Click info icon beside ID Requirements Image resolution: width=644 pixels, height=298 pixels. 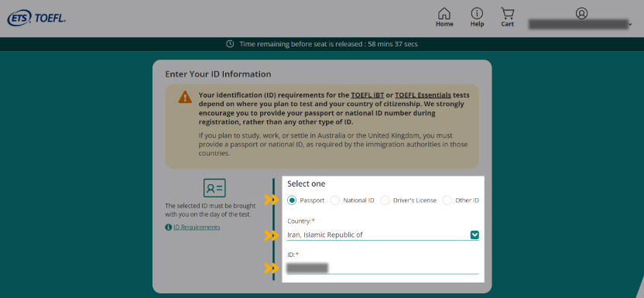click(169, 228)
